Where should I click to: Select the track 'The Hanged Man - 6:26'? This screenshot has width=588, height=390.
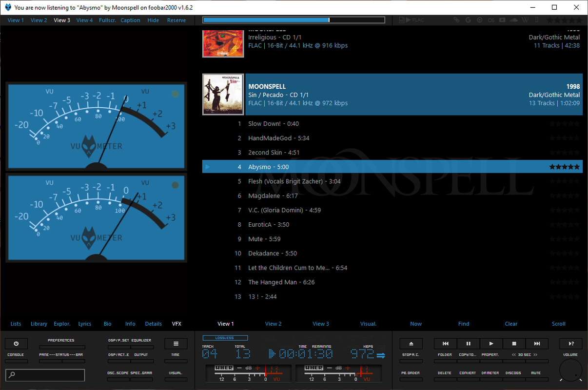coord(392,282)
